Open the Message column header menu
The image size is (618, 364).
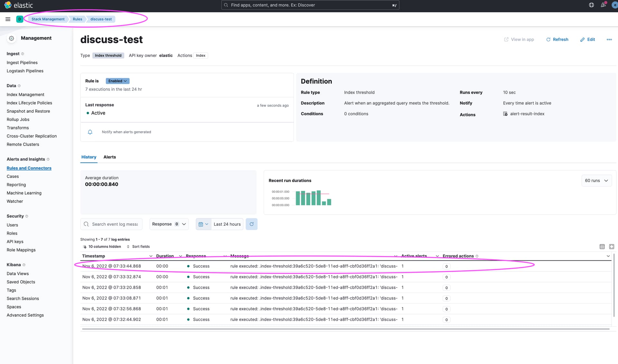pyautogui.click(x=396, y=256)
